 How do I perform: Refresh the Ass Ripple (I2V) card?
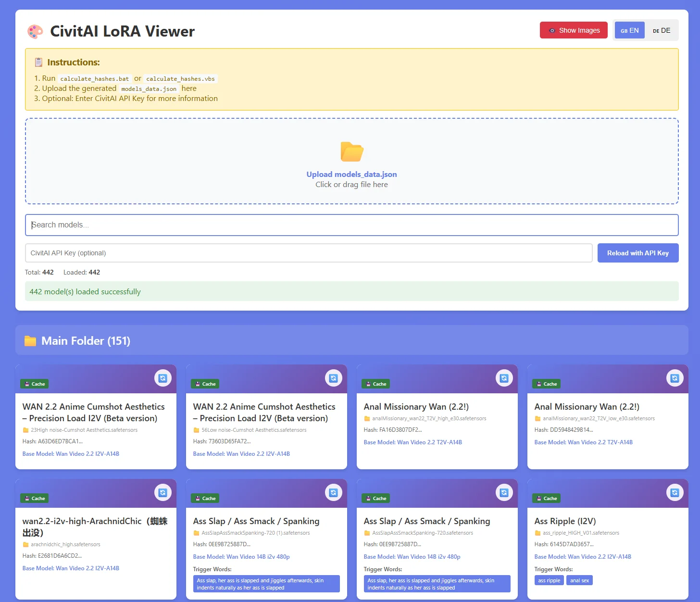click(x=675, y=493)
